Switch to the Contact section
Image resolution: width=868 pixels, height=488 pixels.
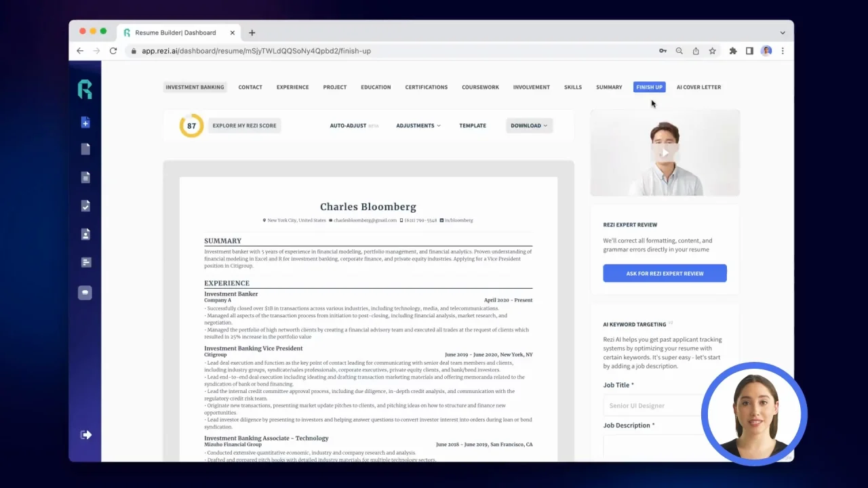pos(250,87)
